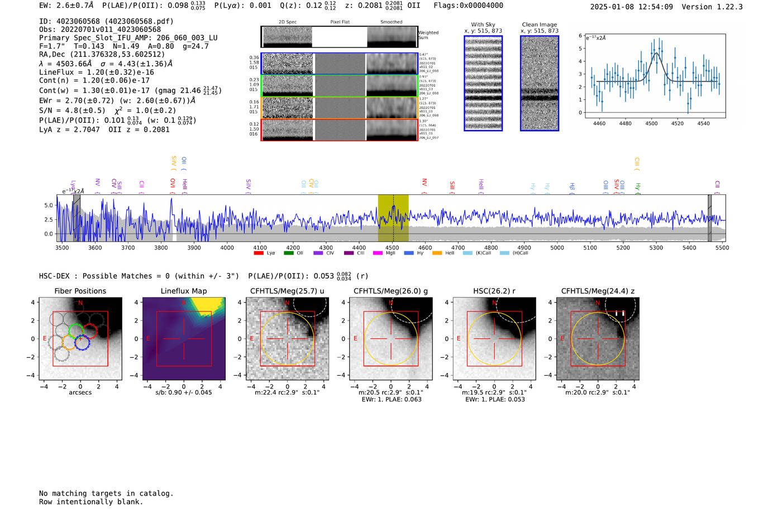The image size is (782, 532).
Task: Click the S/N = 4.8(±0.5) line
Action: (x=108, y=111)
